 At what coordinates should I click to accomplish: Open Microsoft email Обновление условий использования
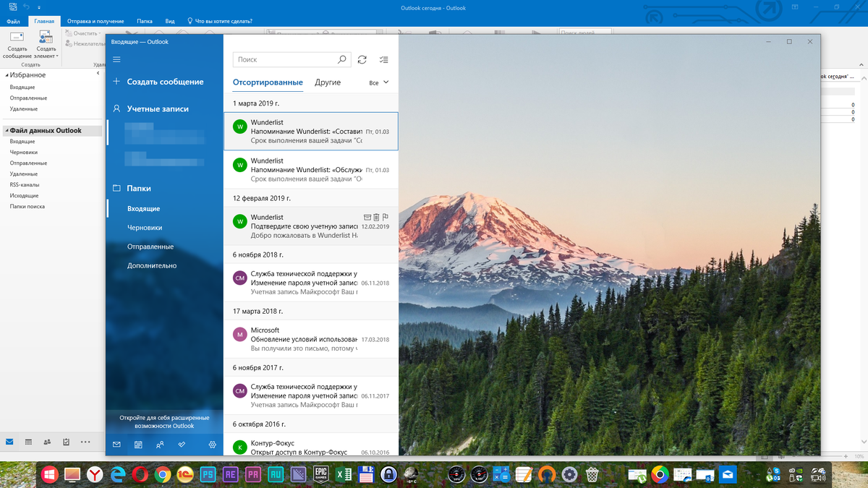point(311,339)
